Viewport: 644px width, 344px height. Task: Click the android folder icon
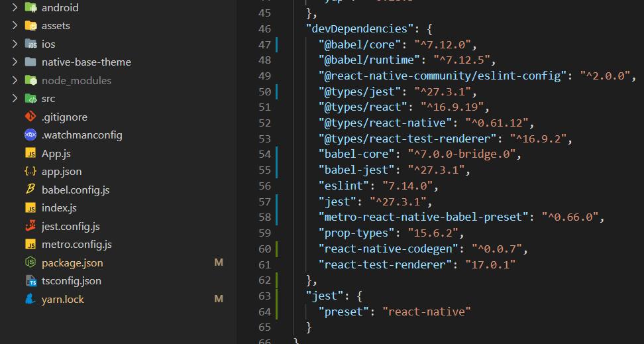(30, 7)
